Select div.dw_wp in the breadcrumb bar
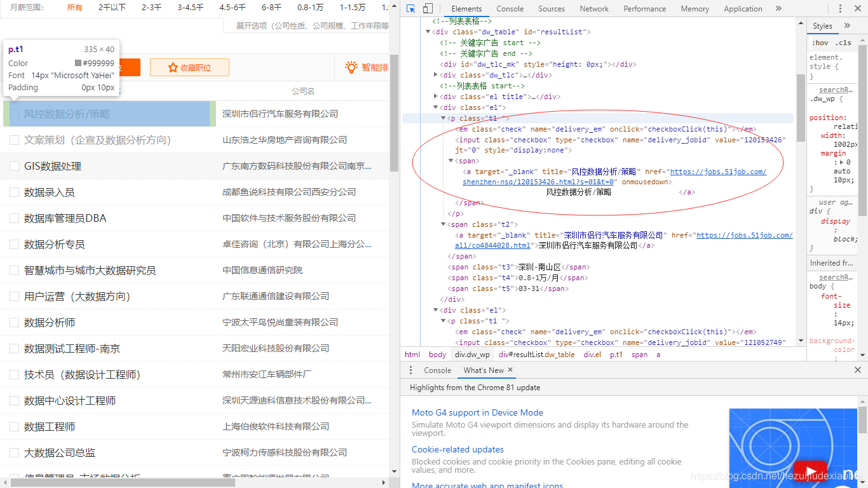The image size is (868, 488). click(x=472, y=355)
